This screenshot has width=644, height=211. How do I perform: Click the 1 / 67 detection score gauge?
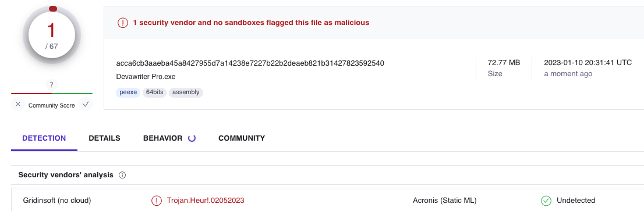click(52, 35)
